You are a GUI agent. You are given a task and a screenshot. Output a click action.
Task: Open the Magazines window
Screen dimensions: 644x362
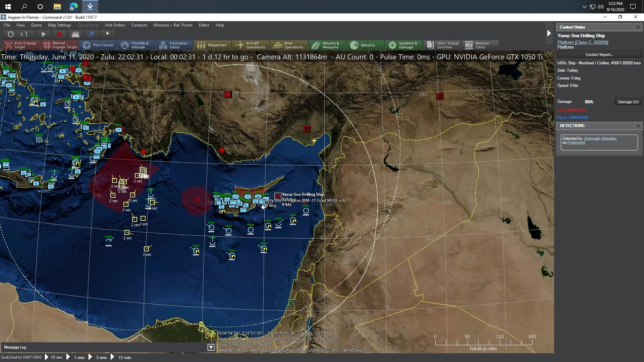(213, 45)
